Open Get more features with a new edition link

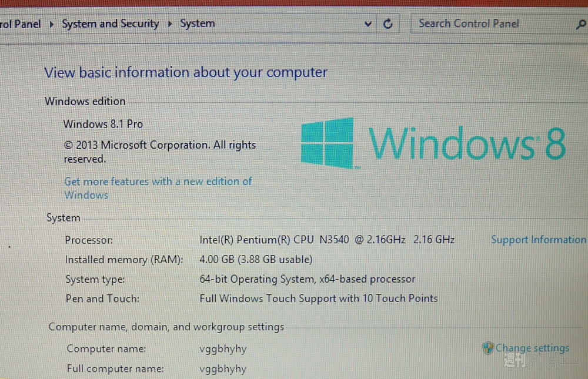(158, 188)
